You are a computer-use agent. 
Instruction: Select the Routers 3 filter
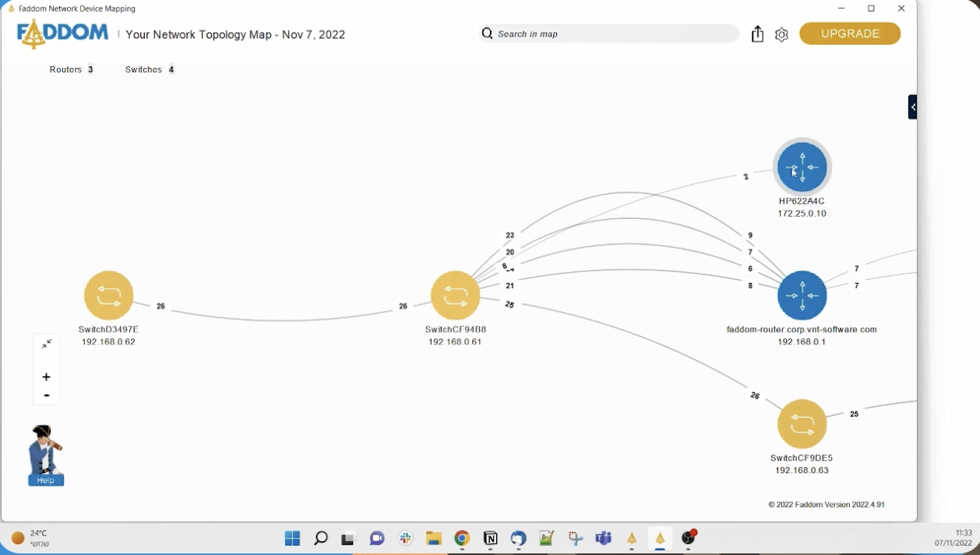pos(72,69)
